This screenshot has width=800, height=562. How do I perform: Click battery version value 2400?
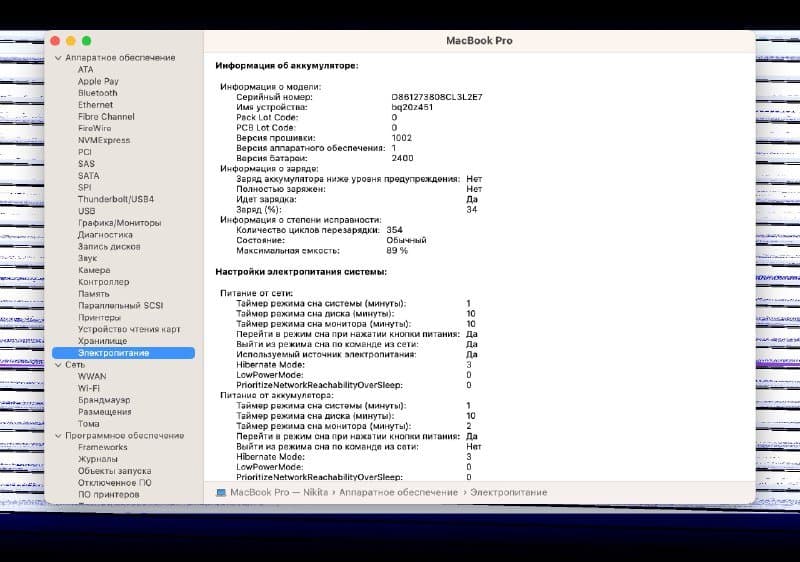click(403, 158)
